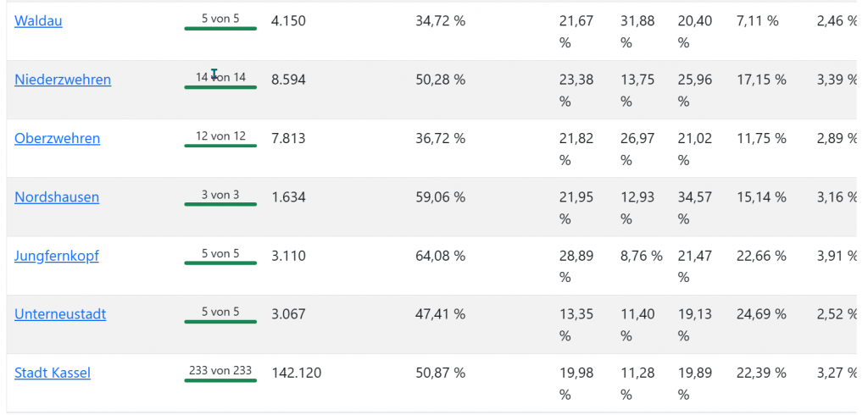Click the '3 von 3' progress indicator
Image resolution: width=868 pixels, height=415 pixels.
(x=220, y=198)
